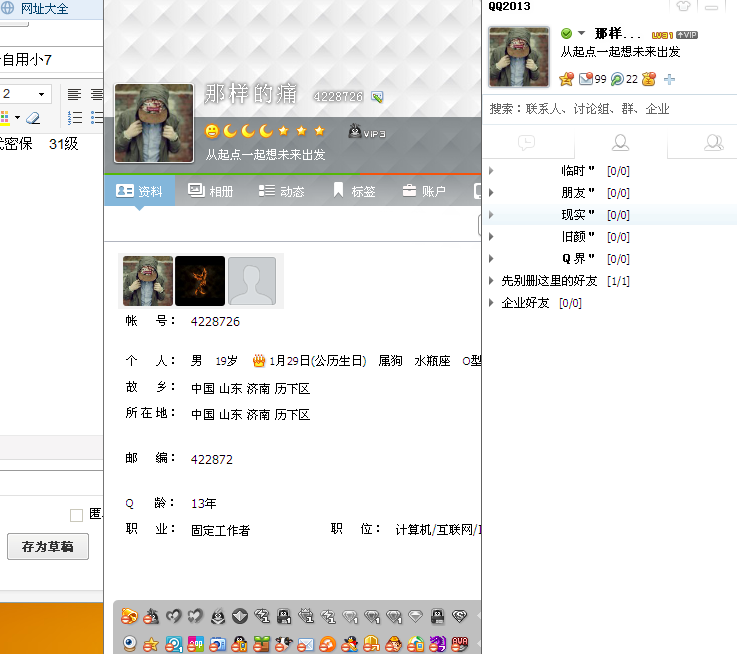Click the numbered list icon in editor toolbar
The image size is (737, 654).
click(x=75, y=118)
